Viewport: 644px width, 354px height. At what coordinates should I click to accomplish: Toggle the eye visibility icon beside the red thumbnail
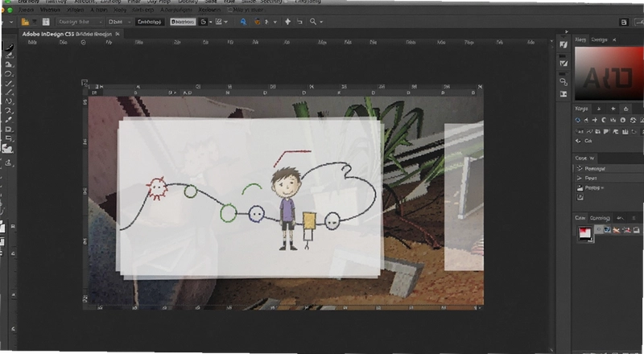pyautogui.click(x=599, y=230)
